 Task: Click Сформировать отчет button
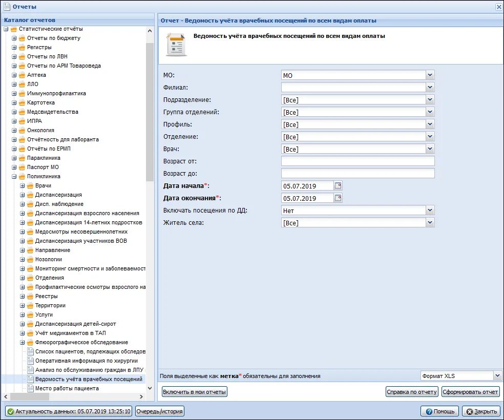coord(470,392)
